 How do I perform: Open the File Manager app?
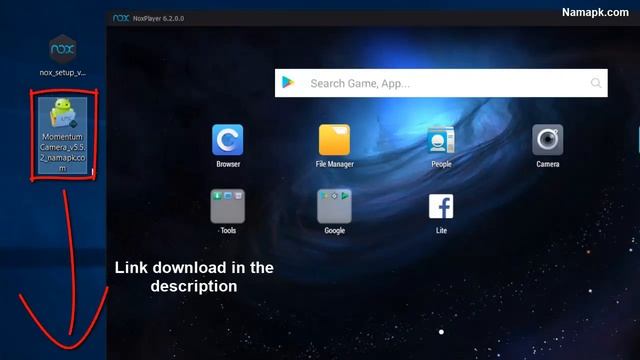pos(334,140)
